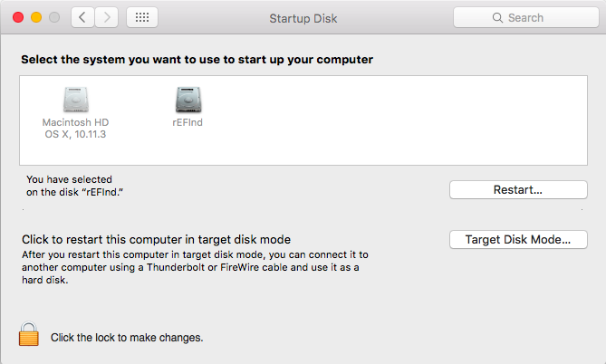Click the gray zoom window button
The width and height of the screenshot is (606, 364).
click(54, 17)
